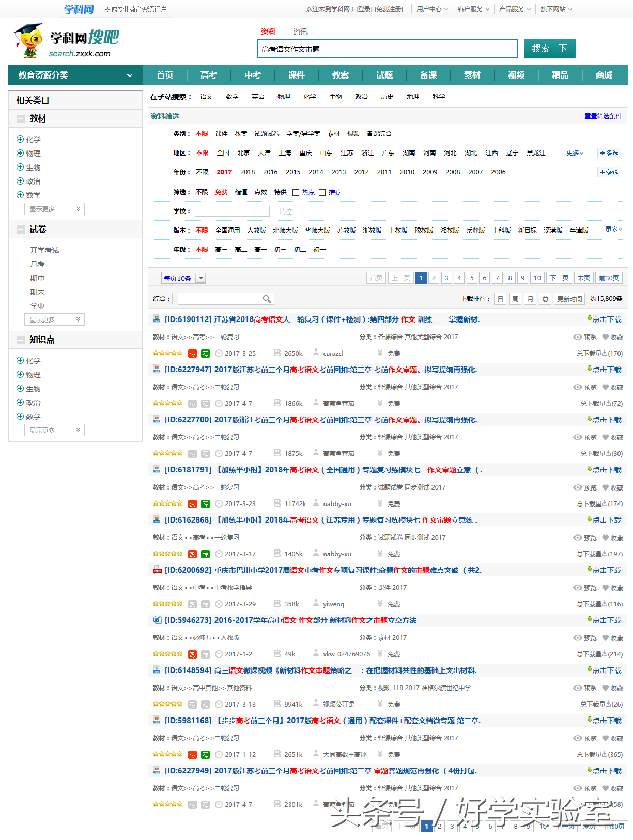This screenshot has width=633, height=840.
Task: Select year 2016 in 年份 filter
Action: tap(270, 172)
